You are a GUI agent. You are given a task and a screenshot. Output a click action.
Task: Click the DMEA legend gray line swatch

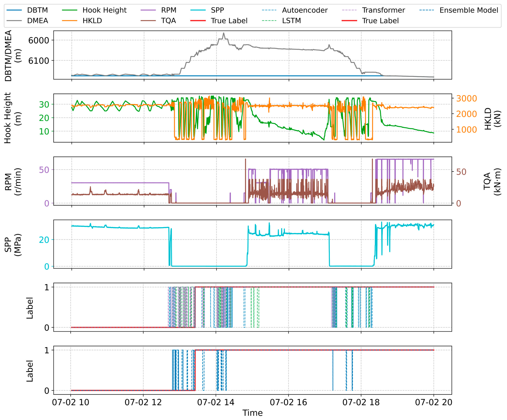[x=14, y=21]
